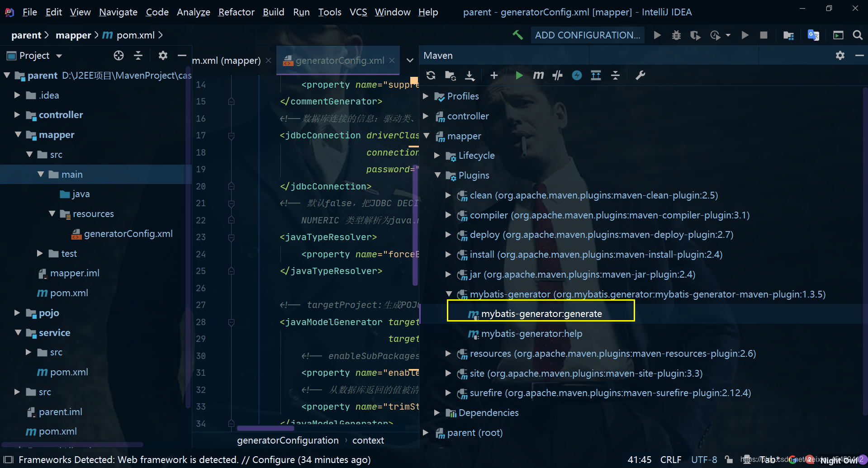Open Project panel gear options
The image size is (868, 468).
163,55
